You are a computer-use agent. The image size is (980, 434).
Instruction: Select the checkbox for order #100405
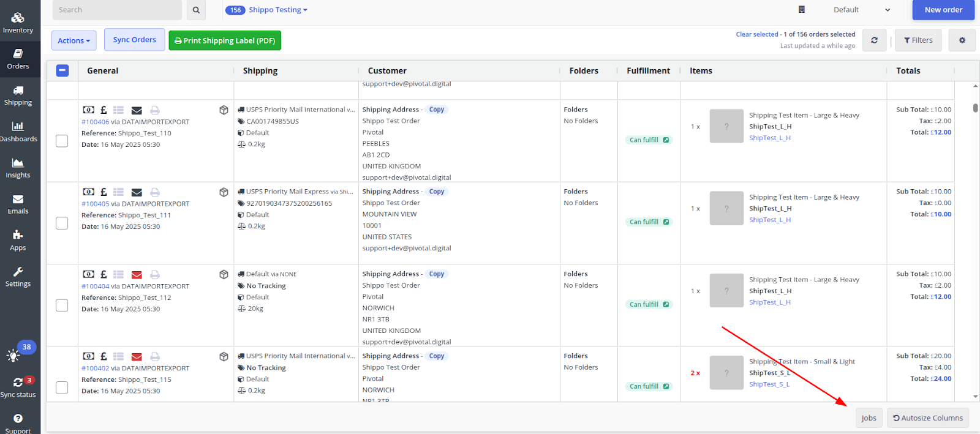[x=62, y=223]
